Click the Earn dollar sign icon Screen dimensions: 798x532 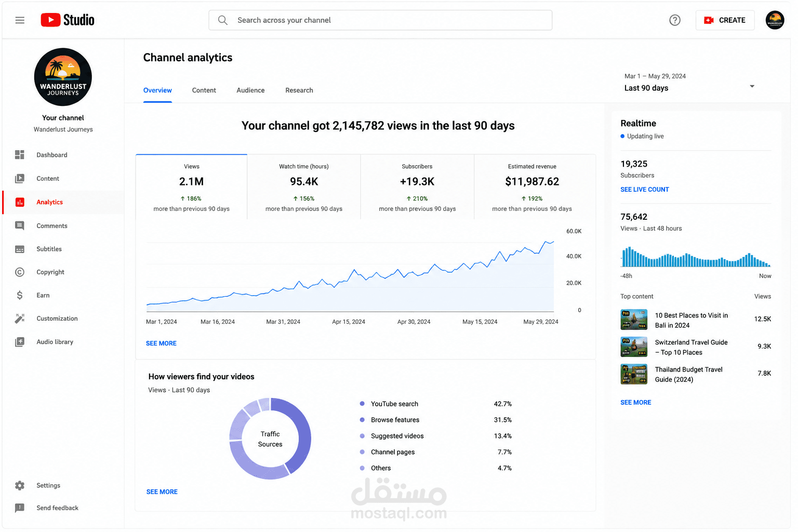click(20, 296)
